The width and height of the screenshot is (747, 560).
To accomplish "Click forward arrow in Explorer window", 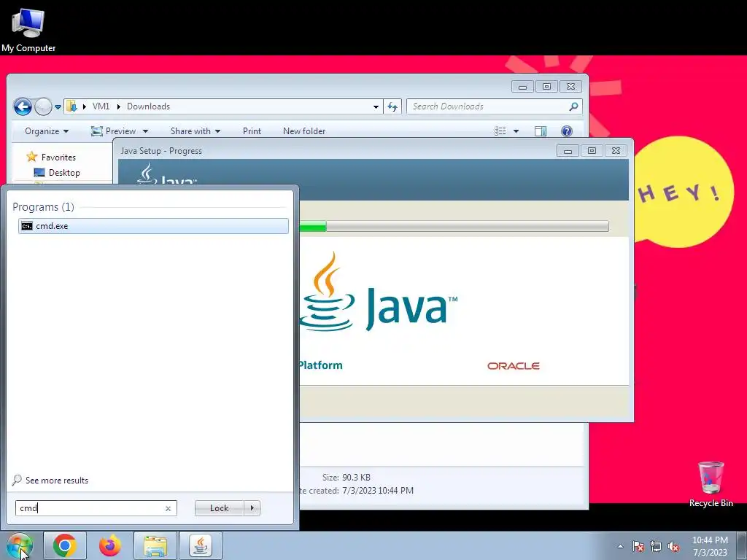I will tap(43, 106).
